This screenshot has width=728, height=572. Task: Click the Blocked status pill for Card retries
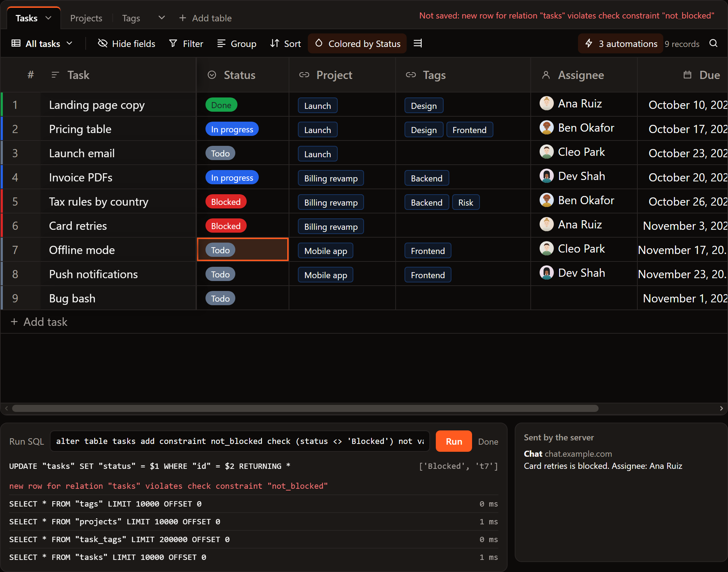tap(226, 226)
